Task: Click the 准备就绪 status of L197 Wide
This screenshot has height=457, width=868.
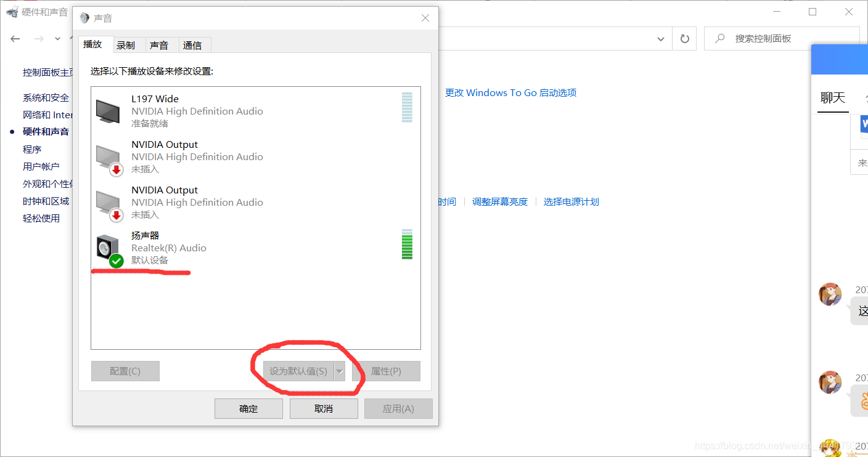Action: [x=150, y=124]
